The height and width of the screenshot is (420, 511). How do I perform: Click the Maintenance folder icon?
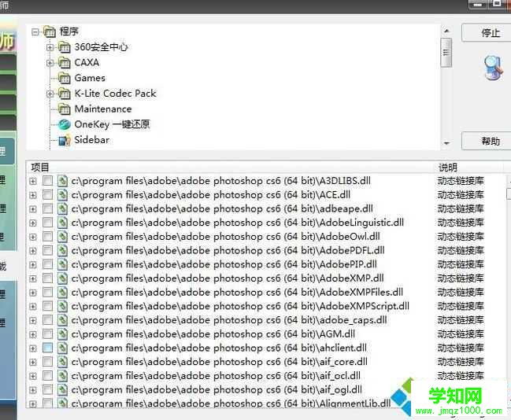tap(65, 109)
